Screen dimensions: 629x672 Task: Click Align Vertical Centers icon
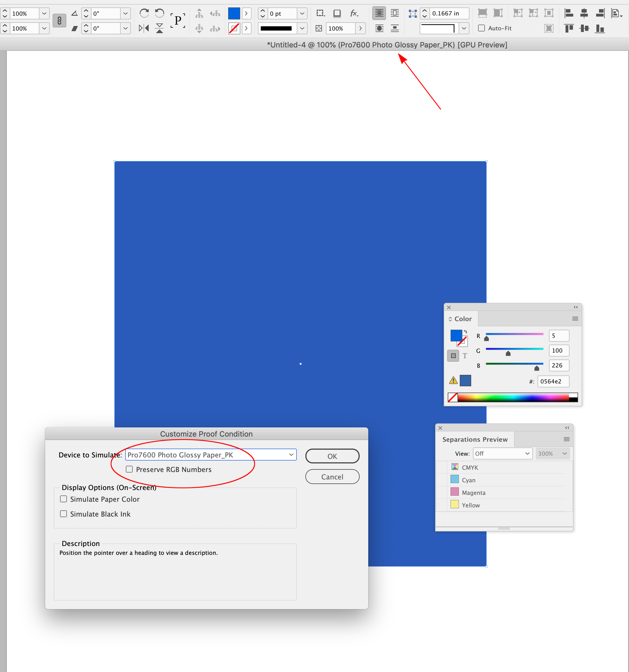click(x=584, y=28)
